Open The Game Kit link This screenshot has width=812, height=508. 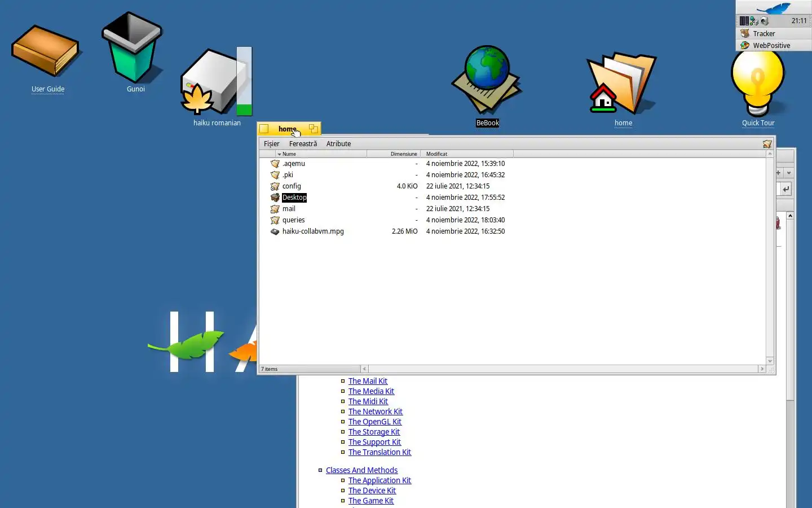click(x=371, y=501)
